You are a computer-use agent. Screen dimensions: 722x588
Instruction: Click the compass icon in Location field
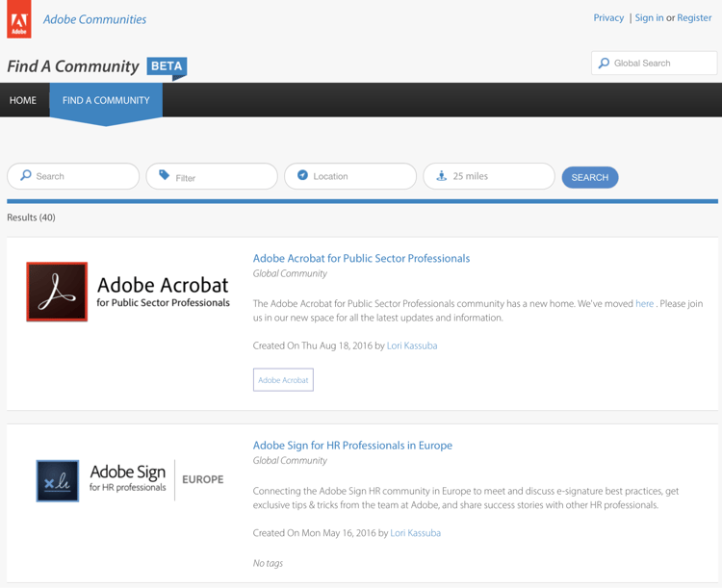[x=302, y=176]
